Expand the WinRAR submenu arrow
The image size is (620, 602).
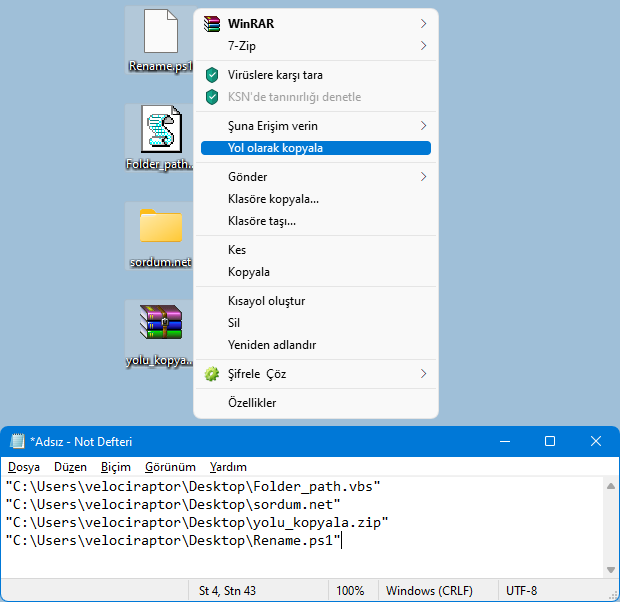pyautogui.click(x=423, y=24)
